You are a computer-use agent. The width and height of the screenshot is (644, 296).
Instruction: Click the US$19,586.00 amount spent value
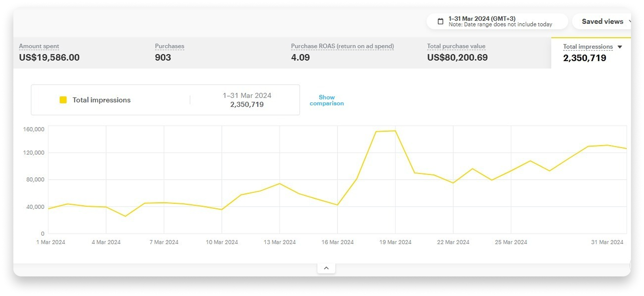pos(49,57)
